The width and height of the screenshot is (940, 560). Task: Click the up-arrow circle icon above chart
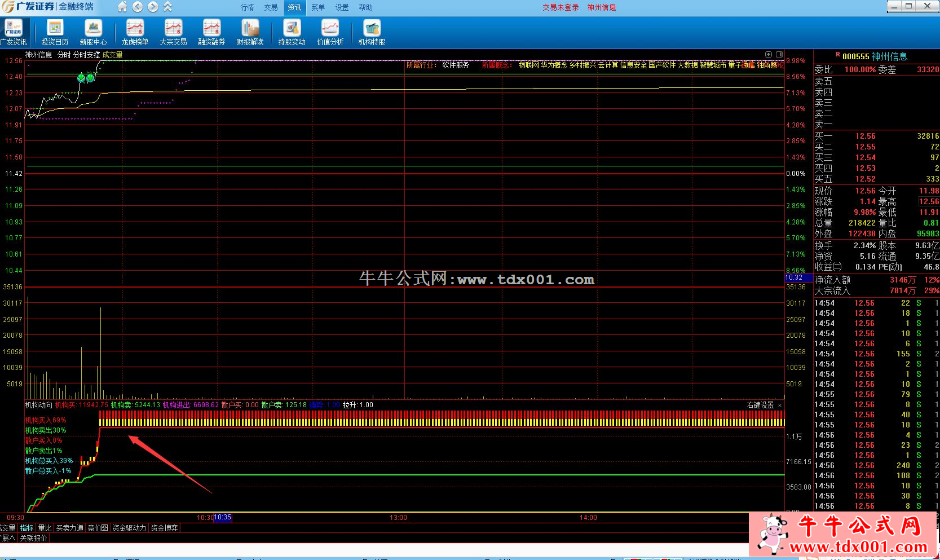(768, 54)
